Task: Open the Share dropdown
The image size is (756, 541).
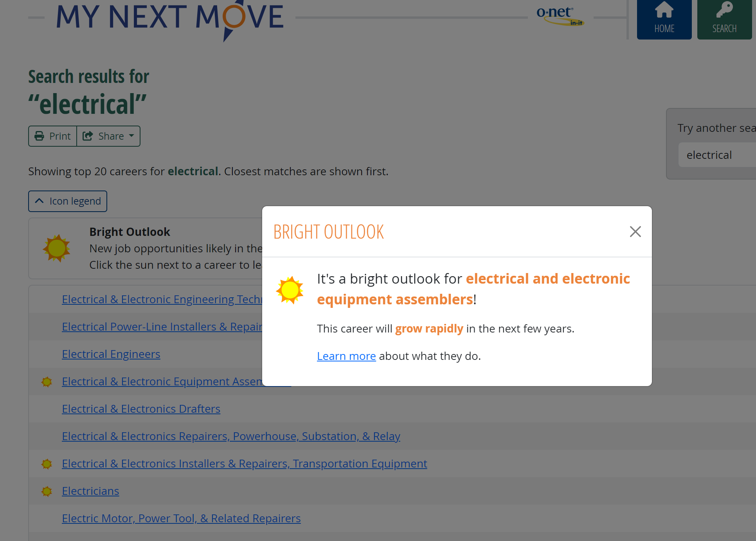Action: click(x=108, y=136)
